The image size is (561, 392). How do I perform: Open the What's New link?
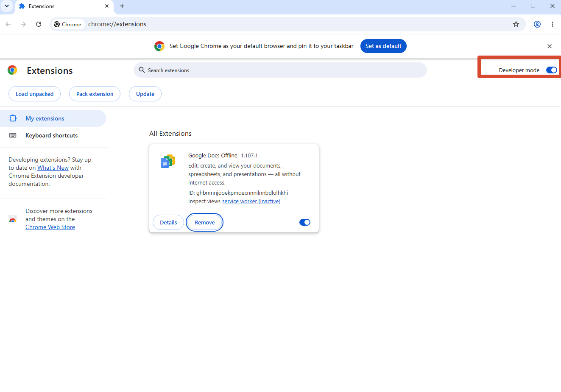pyautogui.click(x=53, y=168)
